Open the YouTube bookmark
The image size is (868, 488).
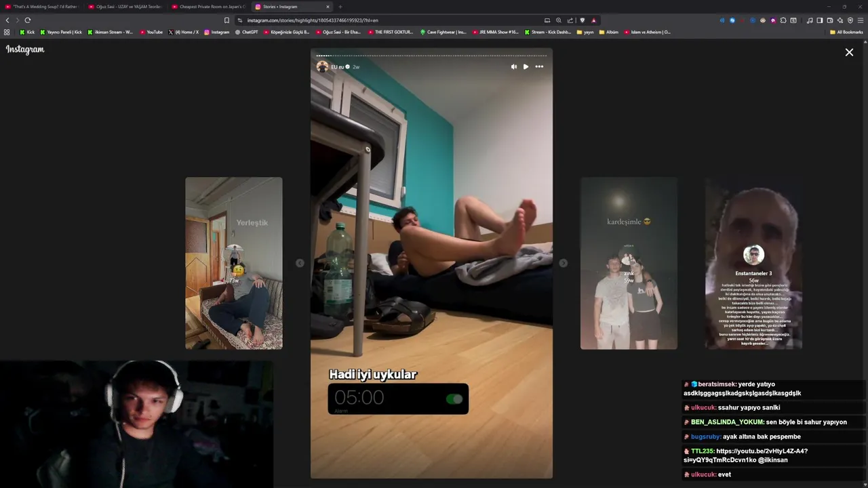(151, 32)
